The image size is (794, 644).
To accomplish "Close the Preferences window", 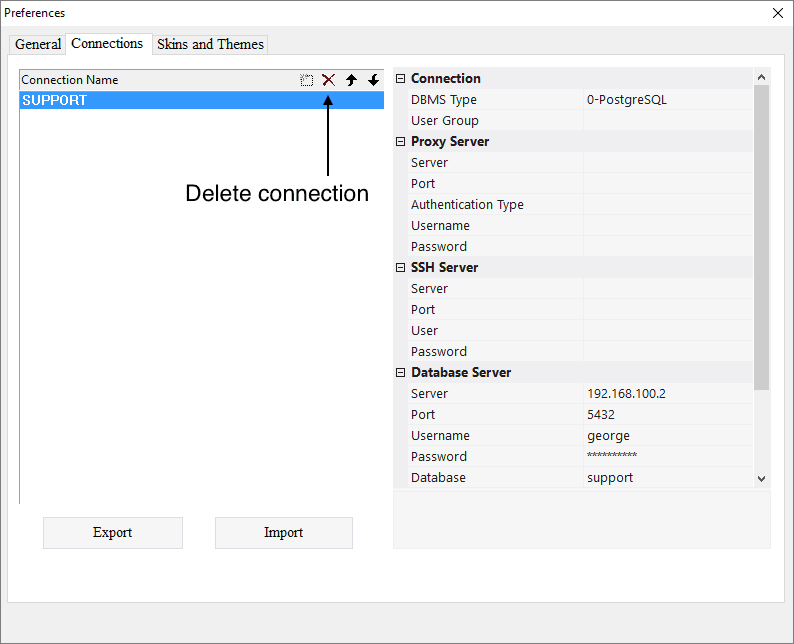I will (x=778, y=13).
